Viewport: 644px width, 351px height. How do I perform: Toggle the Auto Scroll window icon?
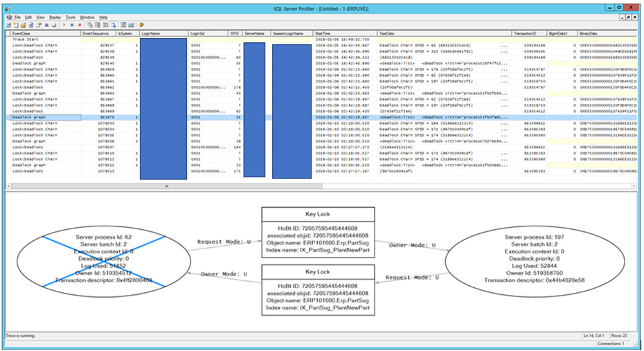point(113,25)
